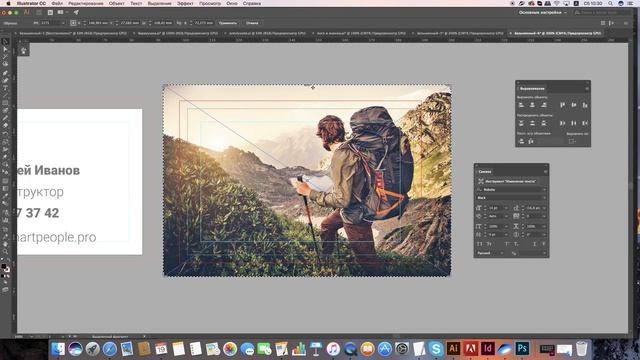Click horizontal align left in Align panel

coord(521,105)
